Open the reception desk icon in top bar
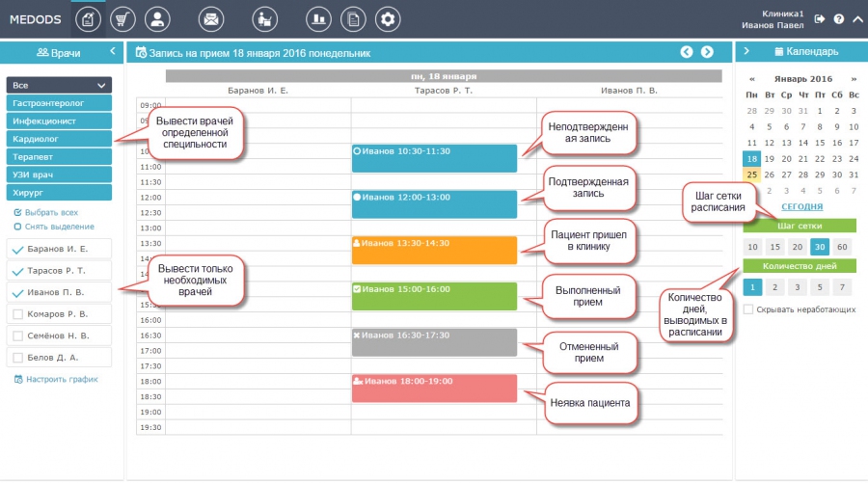This screenshot has height=483, width=868. [264, 20]
